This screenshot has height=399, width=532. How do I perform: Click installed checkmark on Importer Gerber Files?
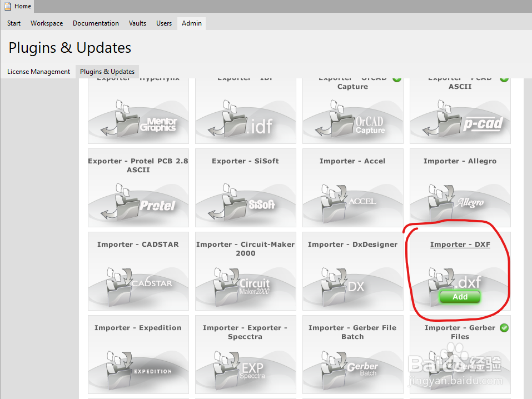coord(504,328)
